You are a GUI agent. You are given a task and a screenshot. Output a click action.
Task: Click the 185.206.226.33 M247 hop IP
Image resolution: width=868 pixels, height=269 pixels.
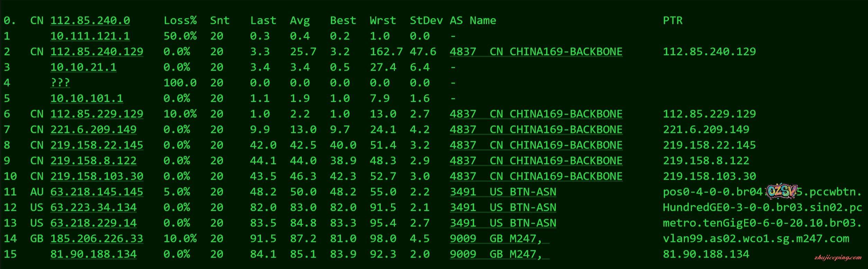(x=97, y=239)
